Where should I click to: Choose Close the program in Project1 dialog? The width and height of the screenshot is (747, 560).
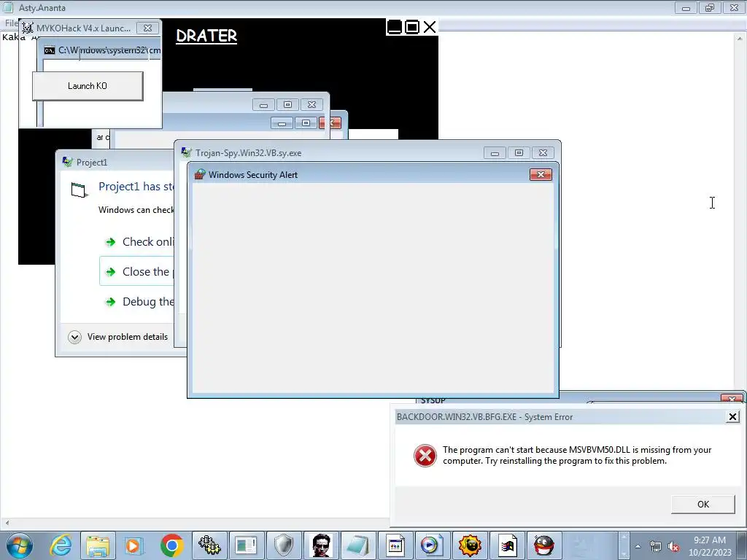pos(138,271)
